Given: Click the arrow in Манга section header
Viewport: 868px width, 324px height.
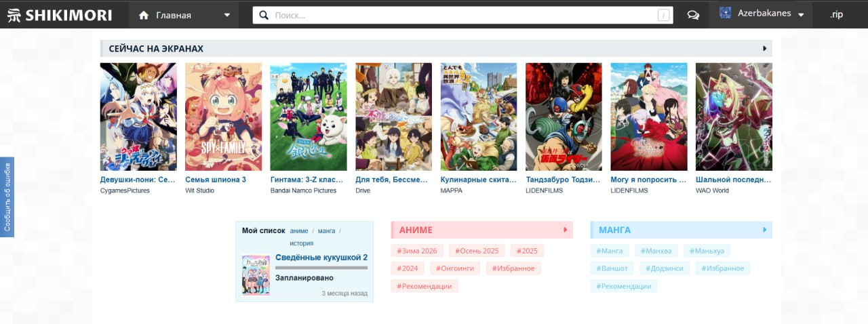Looking at the screenshot, I should click(765, 230).
